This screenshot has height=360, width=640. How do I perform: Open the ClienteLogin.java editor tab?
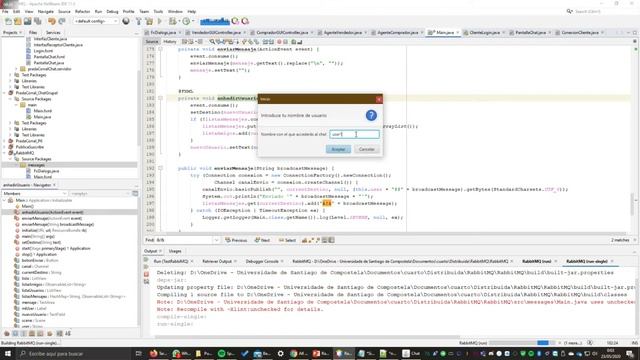click(x=484, y=33)
